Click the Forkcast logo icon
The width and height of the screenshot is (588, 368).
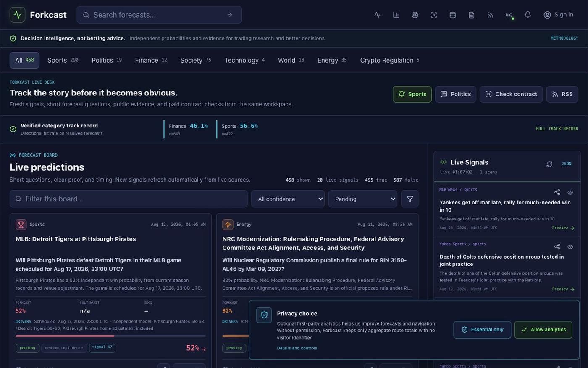[17, 15]
